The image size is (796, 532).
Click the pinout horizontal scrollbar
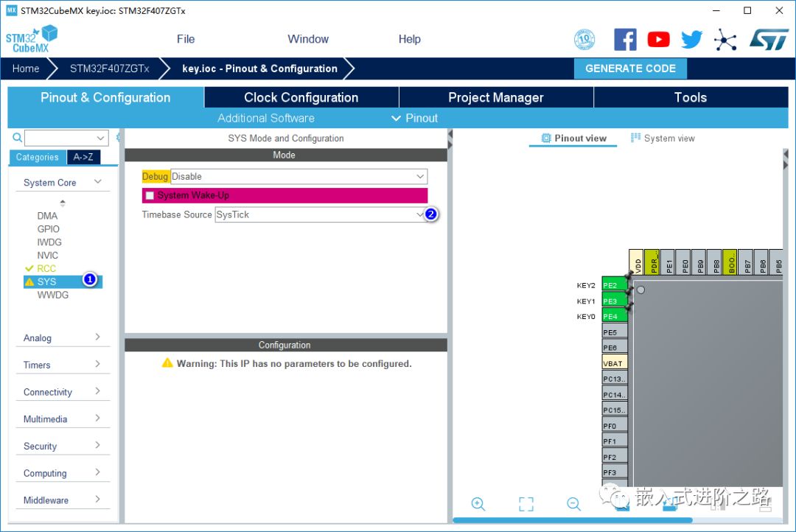coord(572,519)
